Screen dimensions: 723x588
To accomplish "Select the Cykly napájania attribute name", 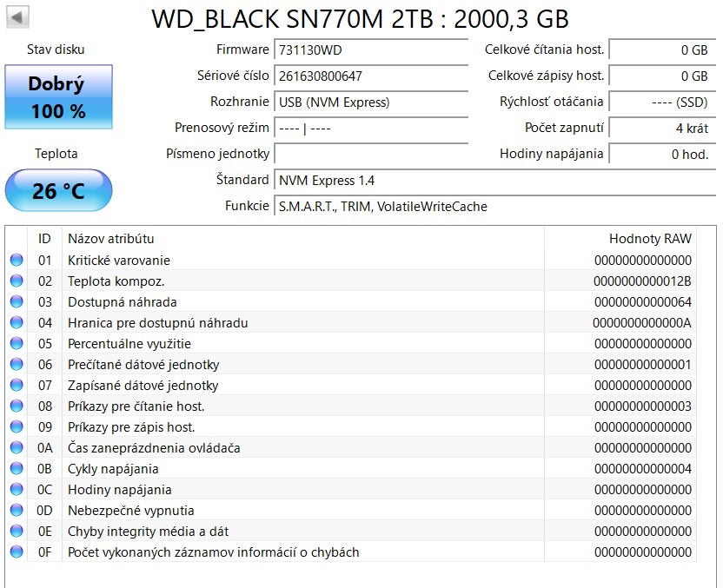I will 113,469.
